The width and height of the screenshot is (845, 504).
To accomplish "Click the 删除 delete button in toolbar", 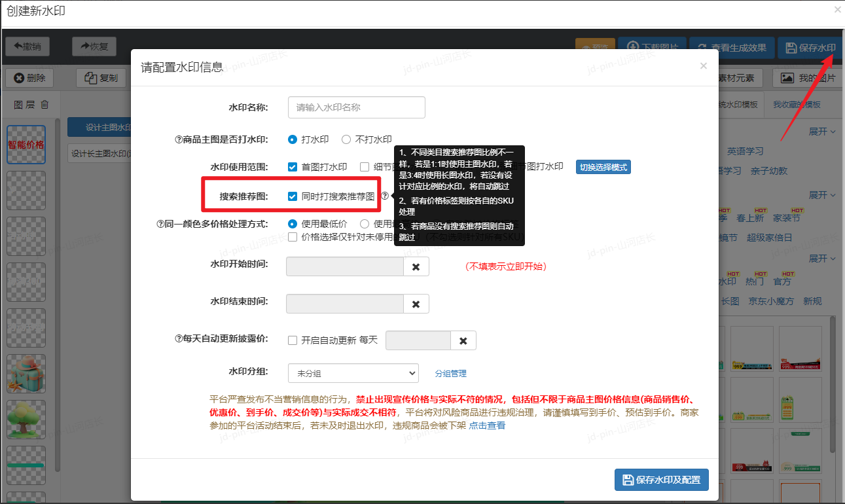I will [30, 78].
